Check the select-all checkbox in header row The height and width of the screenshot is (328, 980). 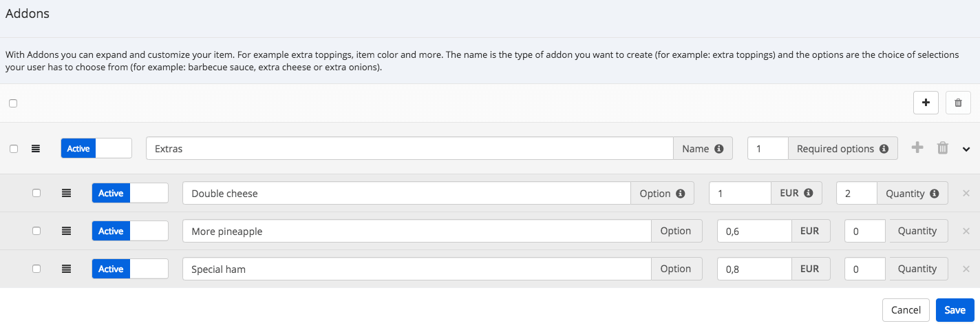click(13, 103)
